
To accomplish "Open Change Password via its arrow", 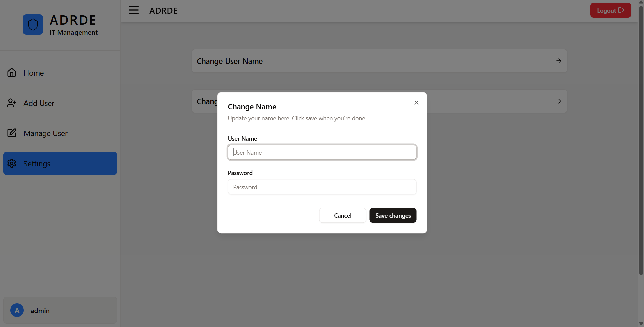I will tap(558, 101).
